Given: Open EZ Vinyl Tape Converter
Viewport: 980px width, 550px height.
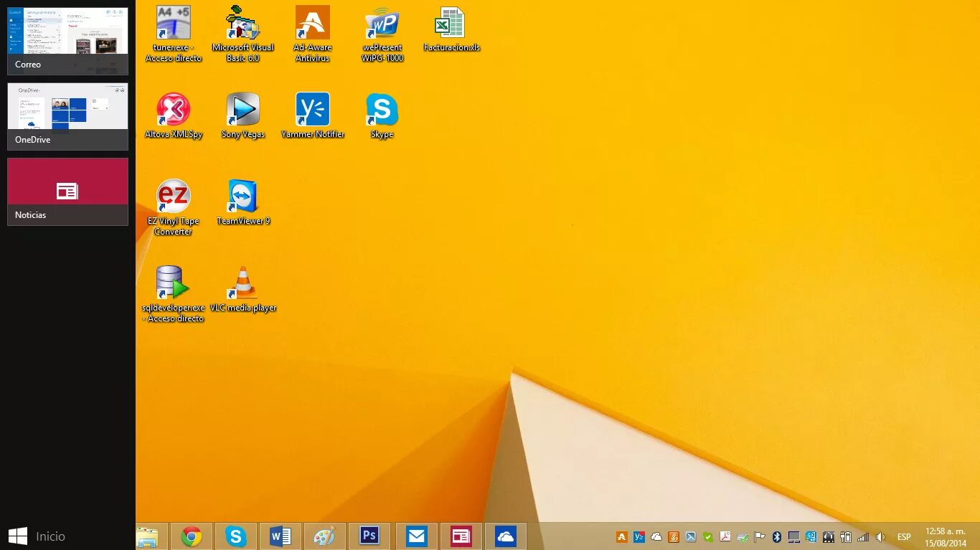Looking at the screenshot, I should [x=173, y=194].
